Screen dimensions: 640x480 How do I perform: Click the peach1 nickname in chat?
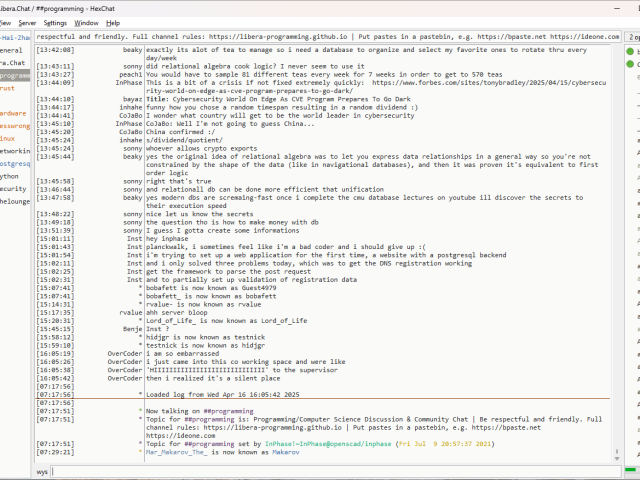130,74
